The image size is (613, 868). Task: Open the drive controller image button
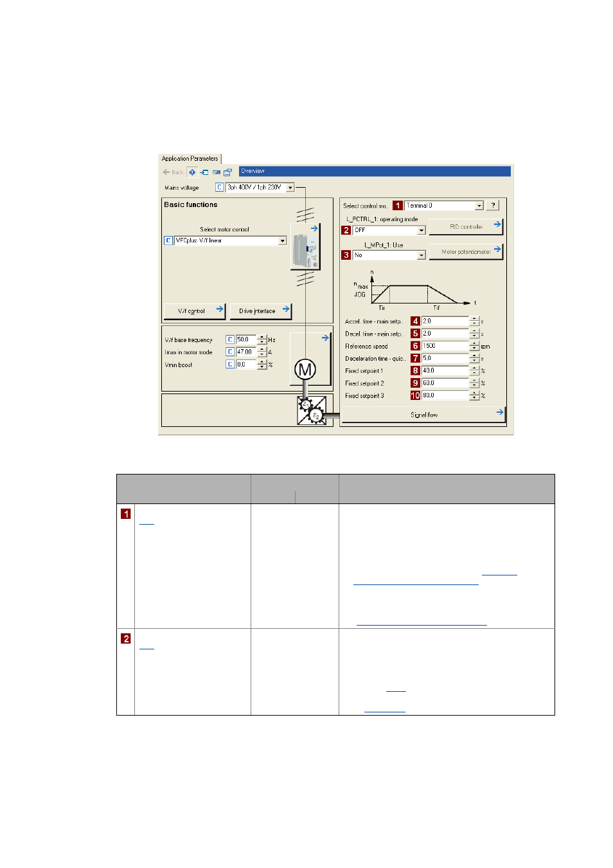pyautogui.click(x=305, y=246)
